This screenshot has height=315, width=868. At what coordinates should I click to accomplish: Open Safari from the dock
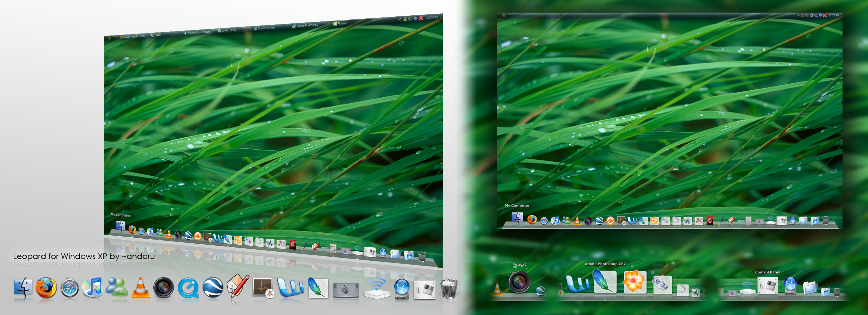coord(70,288)
